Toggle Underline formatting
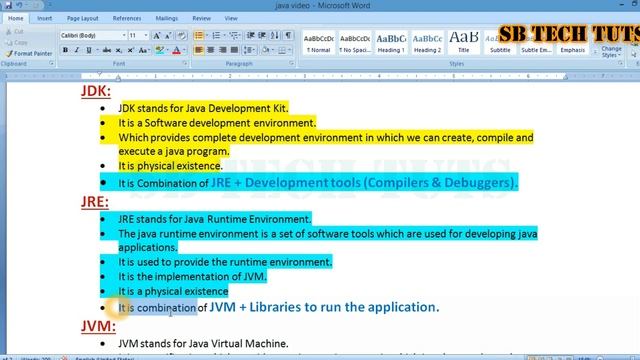 pos(88,50)
